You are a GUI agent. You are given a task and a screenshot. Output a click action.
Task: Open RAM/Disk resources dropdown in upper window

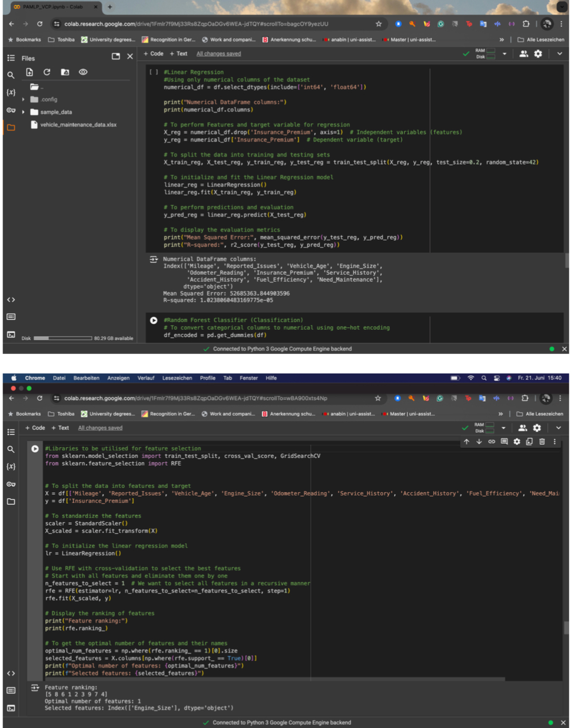coord(504,54)
